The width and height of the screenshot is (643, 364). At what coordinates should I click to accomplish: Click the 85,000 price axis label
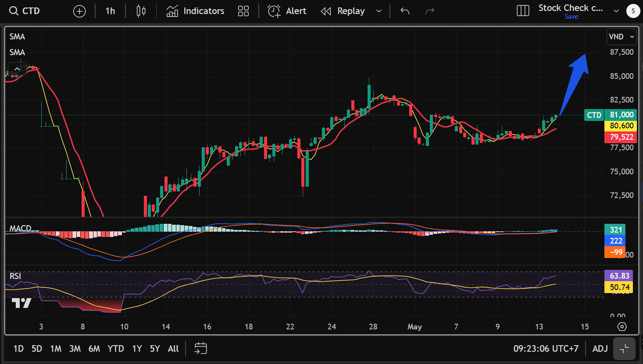point(622,76)
